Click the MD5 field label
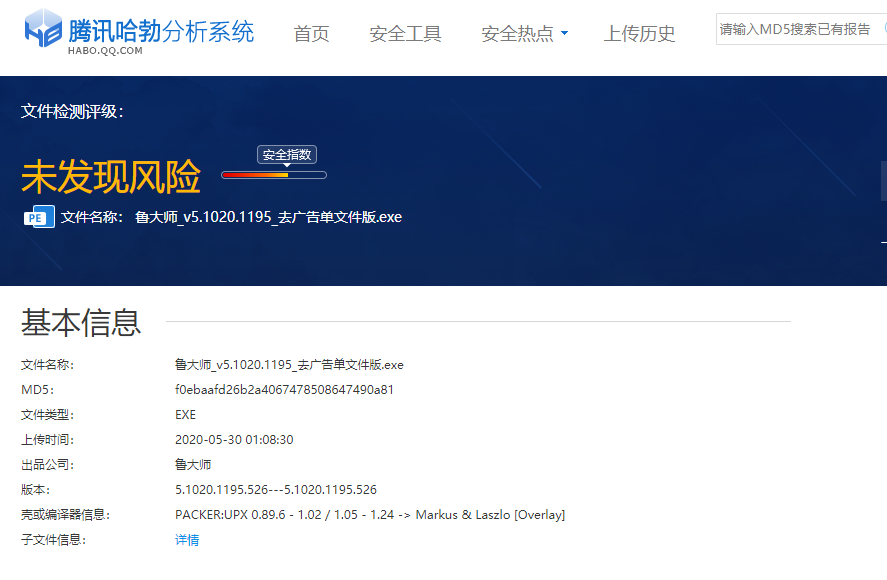Image resolution: width=887 pixels, height=580 pixels. [37, 390]
